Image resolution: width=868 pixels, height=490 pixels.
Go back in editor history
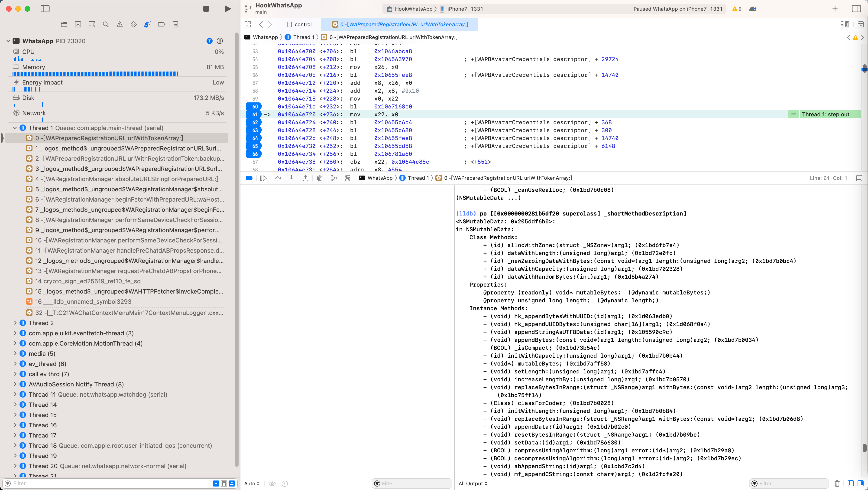point(261,24)
